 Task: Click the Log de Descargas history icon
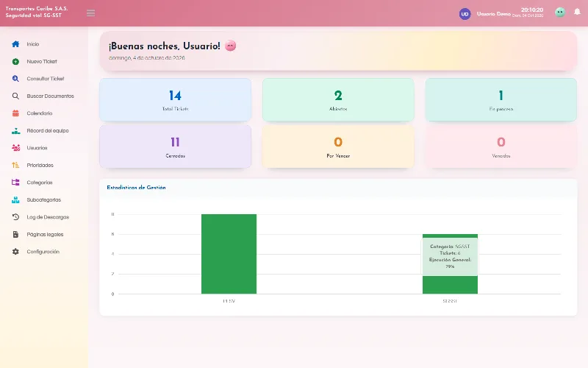[x=15, y=217]
